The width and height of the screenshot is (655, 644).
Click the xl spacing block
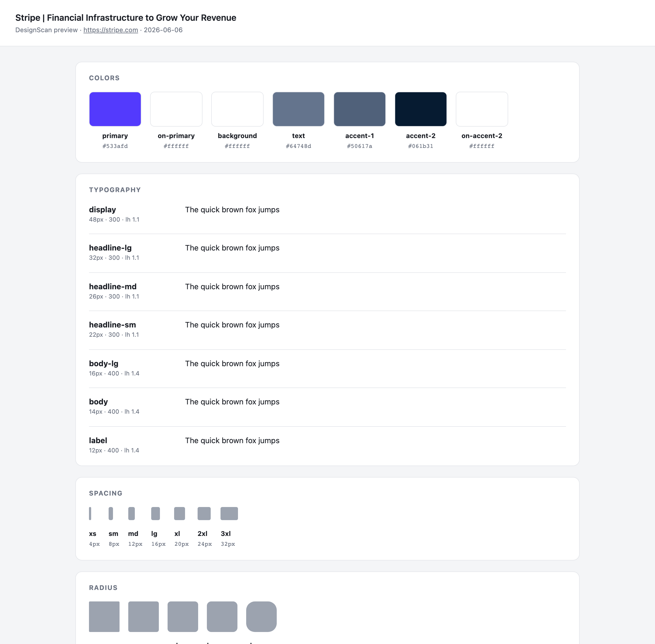pos(180,514)
